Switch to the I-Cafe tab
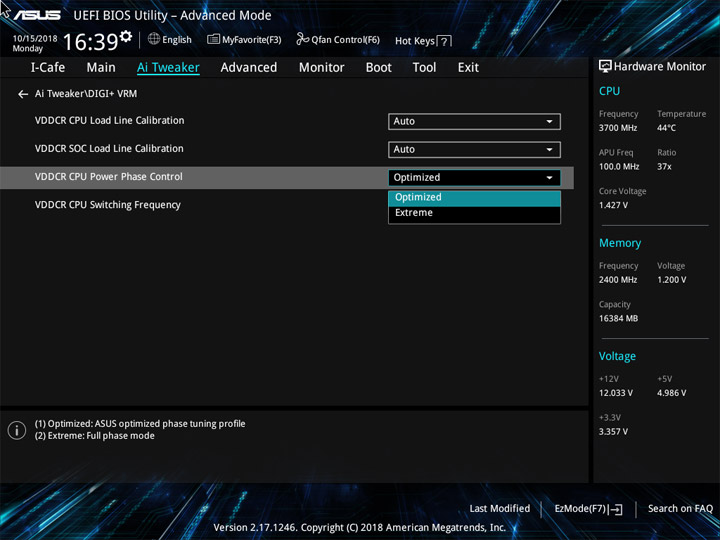Image resolution: width=720 pixels, height=540 pixels. pos(48,68)
